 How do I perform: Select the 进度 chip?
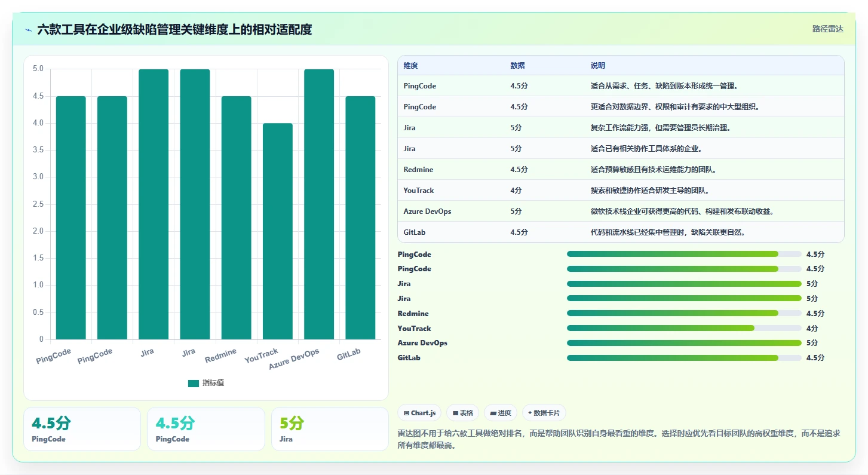click(501, 413)
